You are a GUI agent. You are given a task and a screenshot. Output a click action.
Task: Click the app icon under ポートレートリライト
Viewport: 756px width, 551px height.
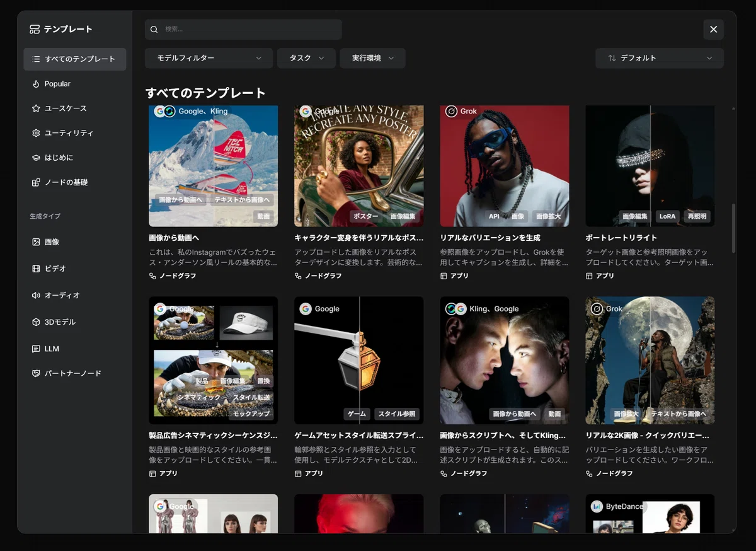[589, 275]
